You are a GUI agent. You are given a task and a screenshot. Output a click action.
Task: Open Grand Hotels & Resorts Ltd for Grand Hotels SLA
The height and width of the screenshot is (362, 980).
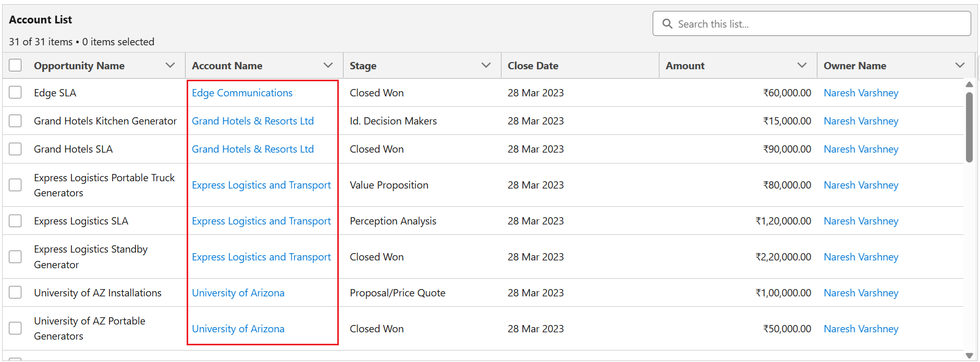[253, 149]
